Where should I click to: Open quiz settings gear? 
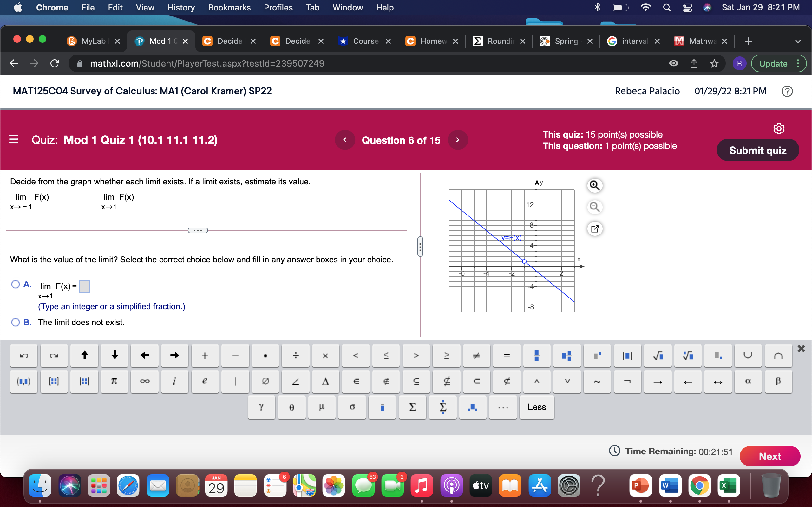pyautogui.click(x=778, y=129)
